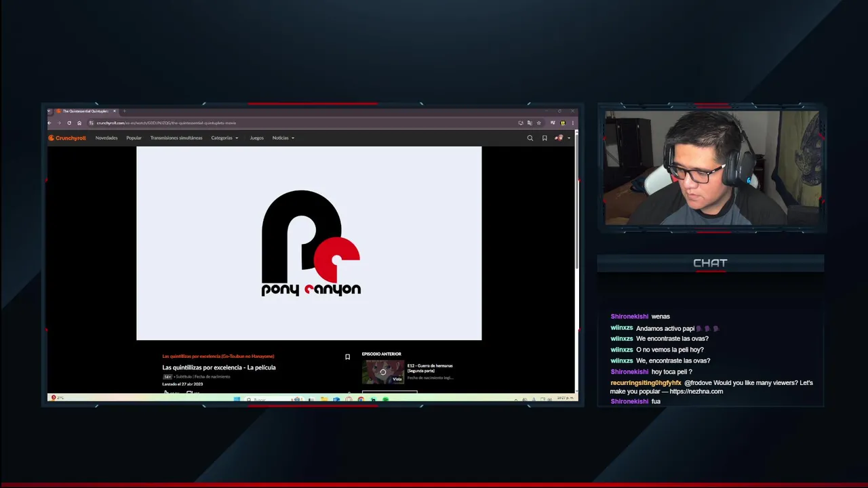The height and width of the screenshot is (488, 868).
Task: Click the Windows taskbar search box
Action: pyautogui.click(x=273, y=399)
